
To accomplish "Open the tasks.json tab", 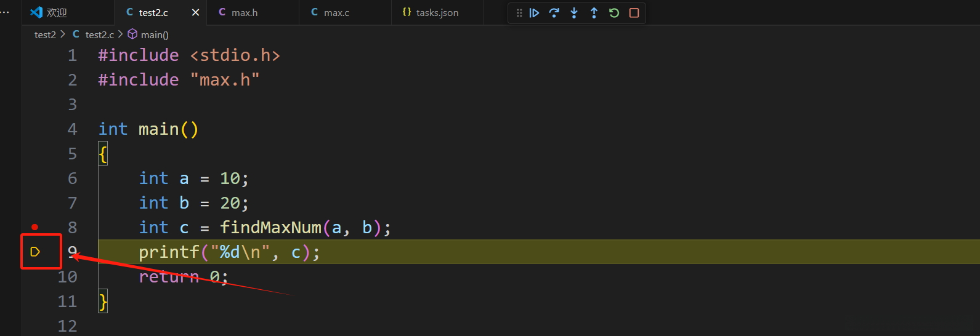I will click(437, 13).
